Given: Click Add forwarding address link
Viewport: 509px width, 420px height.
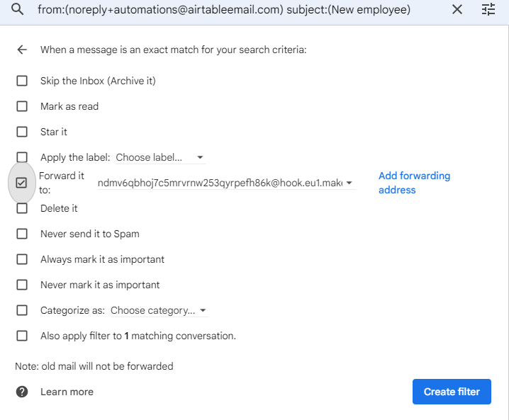Looking at the screenshot, I should point(414,183).
